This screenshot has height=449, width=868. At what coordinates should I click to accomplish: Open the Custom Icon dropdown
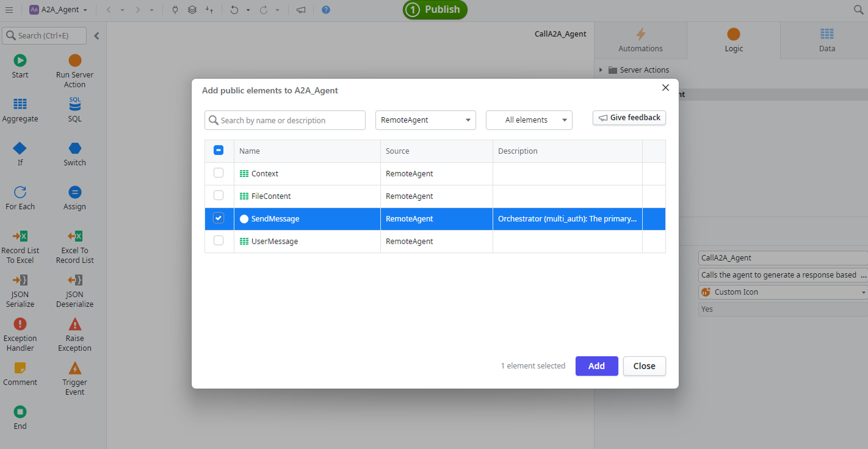(783, 292)
